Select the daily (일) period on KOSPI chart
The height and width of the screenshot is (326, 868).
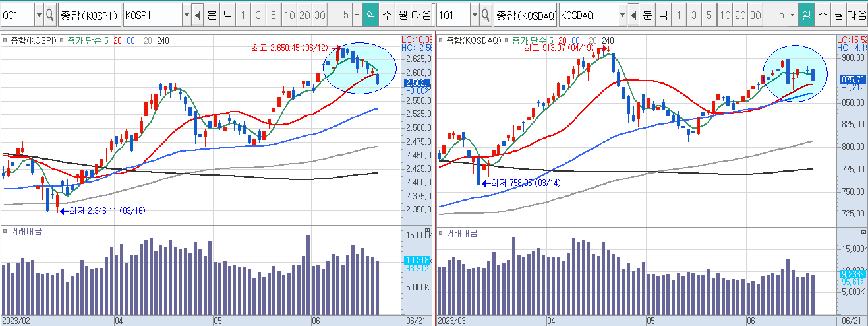(370, 15)
